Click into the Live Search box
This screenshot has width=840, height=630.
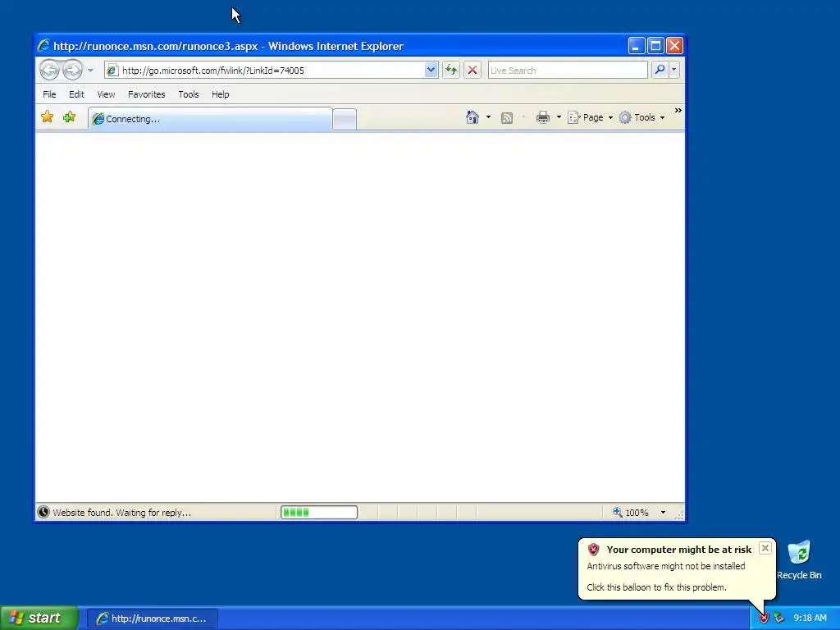[x=568, y=71]
